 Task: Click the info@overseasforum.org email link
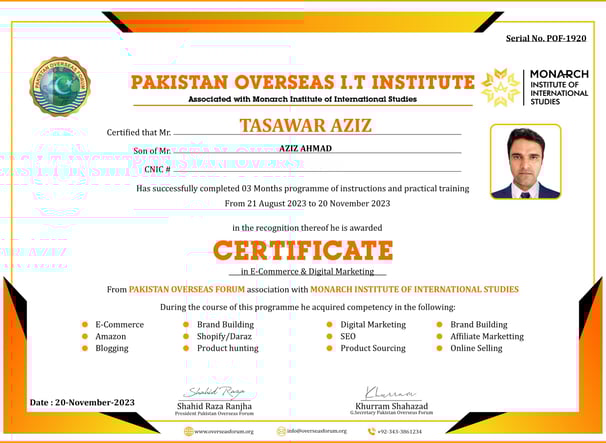pos(317,431)
